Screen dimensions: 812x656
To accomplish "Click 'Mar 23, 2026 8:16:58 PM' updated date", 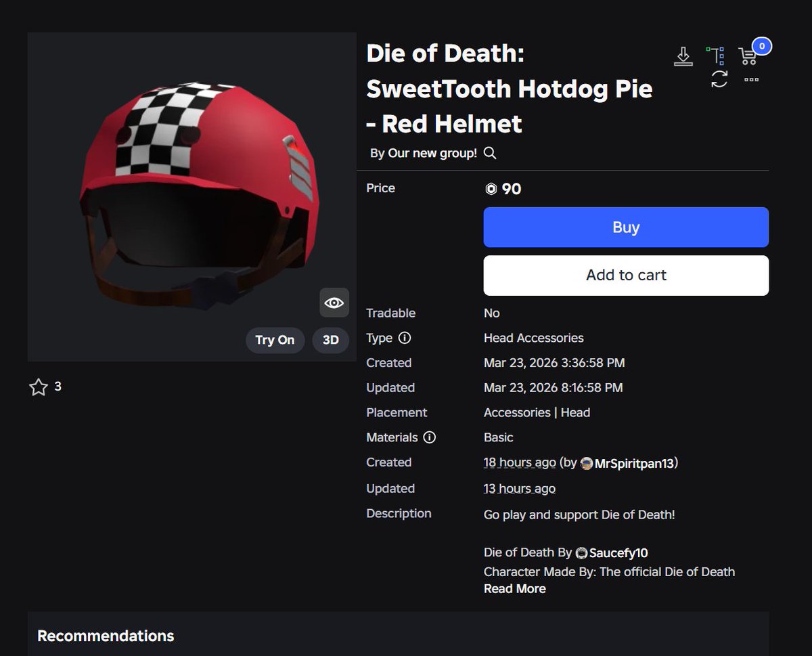I will 554,388.
